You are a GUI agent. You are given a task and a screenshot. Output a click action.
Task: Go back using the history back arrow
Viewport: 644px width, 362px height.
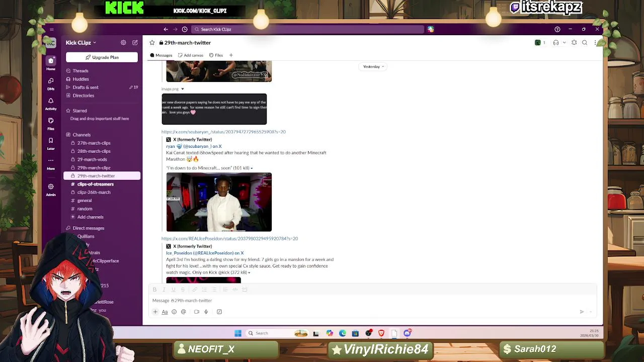[166, 29]
